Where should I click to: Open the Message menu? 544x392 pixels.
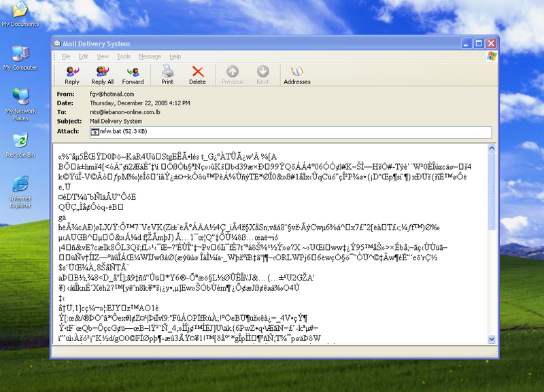[150, 56]
